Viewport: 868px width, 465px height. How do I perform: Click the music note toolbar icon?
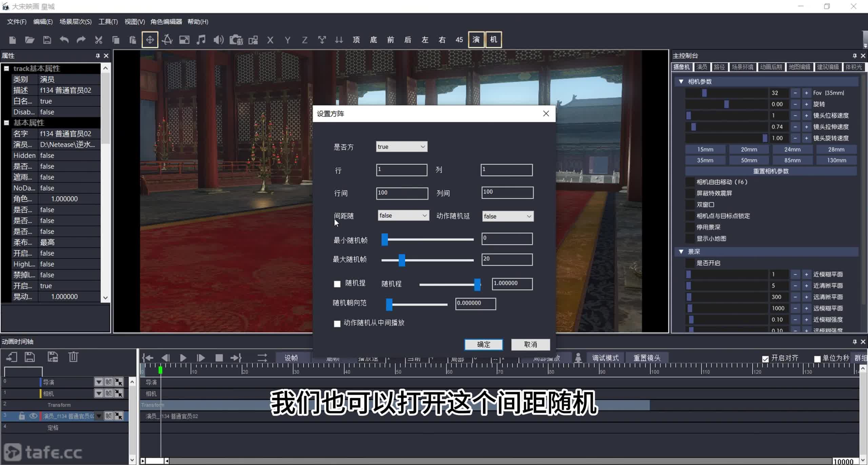click(x=201, y=40)
